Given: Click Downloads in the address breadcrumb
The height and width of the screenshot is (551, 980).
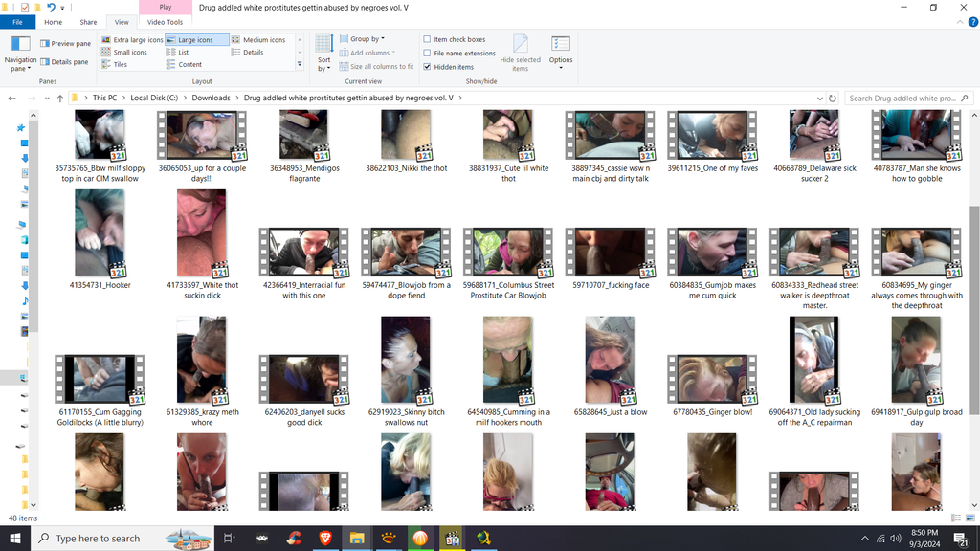Looking at the screenshot, I should click(211, 98).
